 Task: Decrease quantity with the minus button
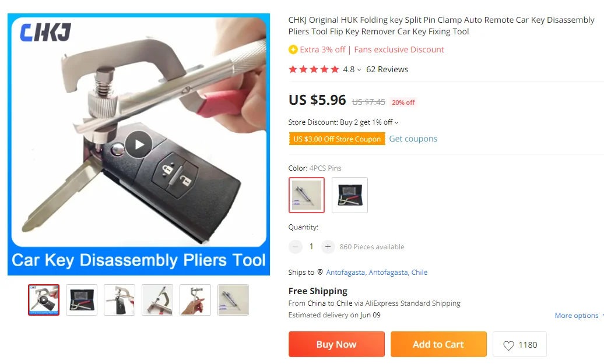(x=296, y=246)
